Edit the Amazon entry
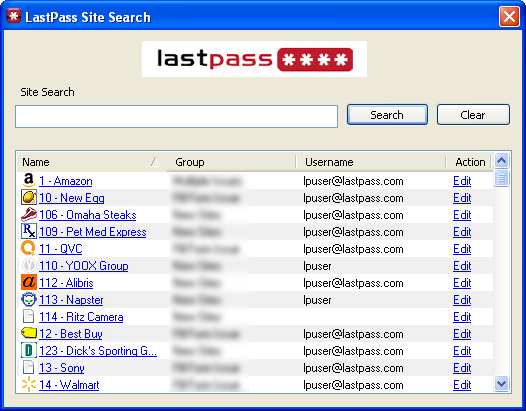This screenshot has width=526, height=411. [462, 181]
